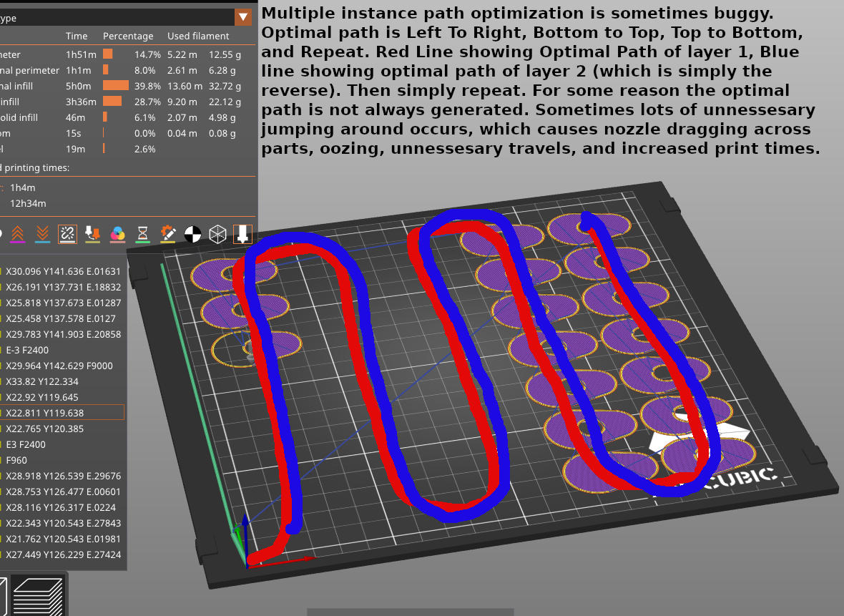844x616 pixels.
Task: Click the 39.8% orange percentage bar
Action: click(x=114, y=86)
